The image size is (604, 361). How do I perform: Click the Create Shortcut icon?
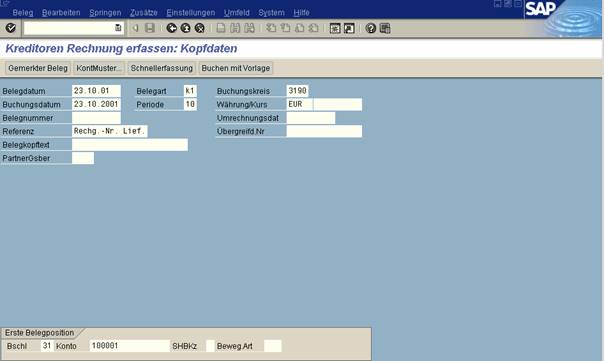(349, 28)
